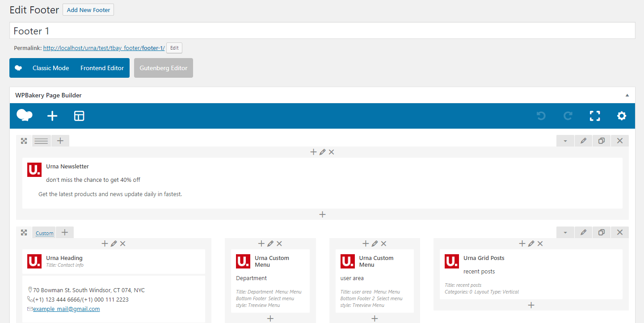Screen dimensions: 644x323
Task: Delete the Custom row
Action: point(620,232)
